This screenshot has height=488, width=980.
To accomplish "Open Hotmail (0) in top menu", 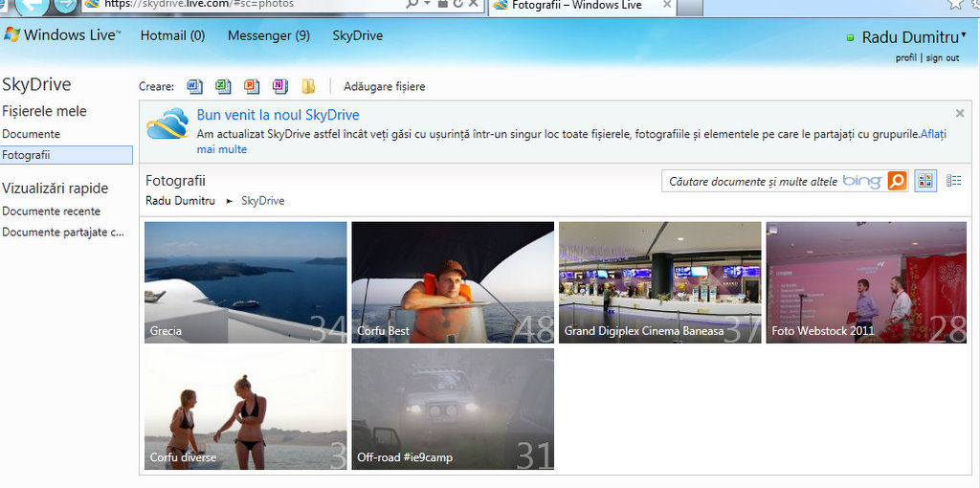I will tap(172, 35).
